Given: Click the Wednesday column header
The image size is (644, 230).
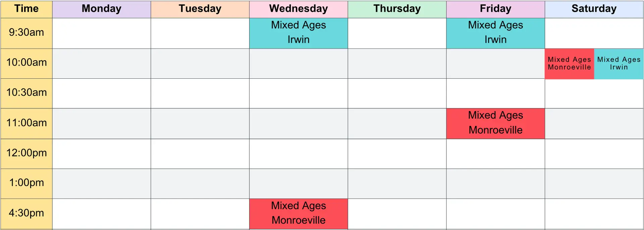Looking at the screenshot, I should point(299,9).
